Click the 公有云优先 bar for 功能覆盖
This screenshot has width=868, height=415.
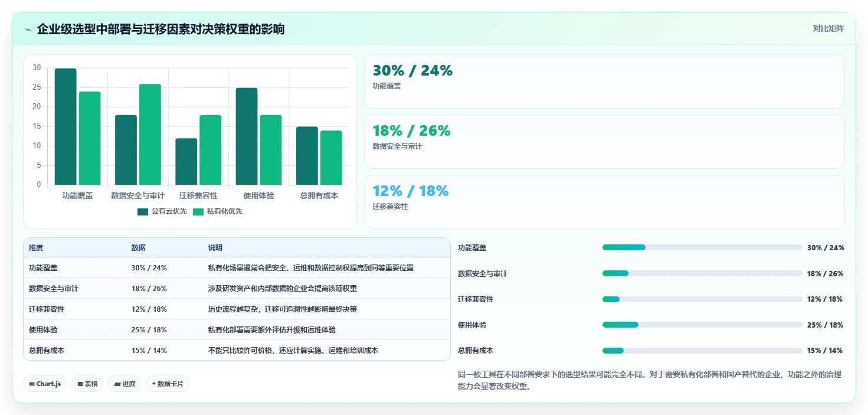coord(65,126)
